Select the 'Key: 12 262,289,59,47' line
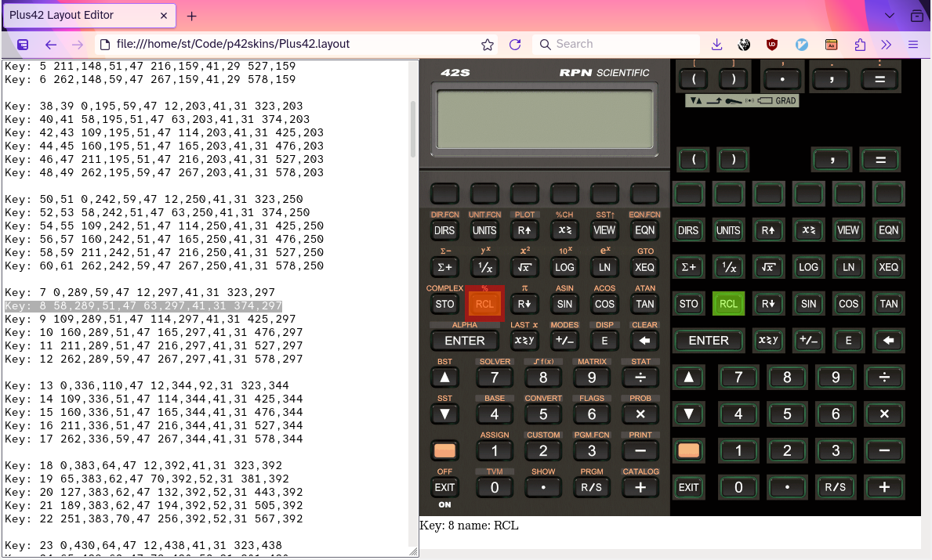 154,359
